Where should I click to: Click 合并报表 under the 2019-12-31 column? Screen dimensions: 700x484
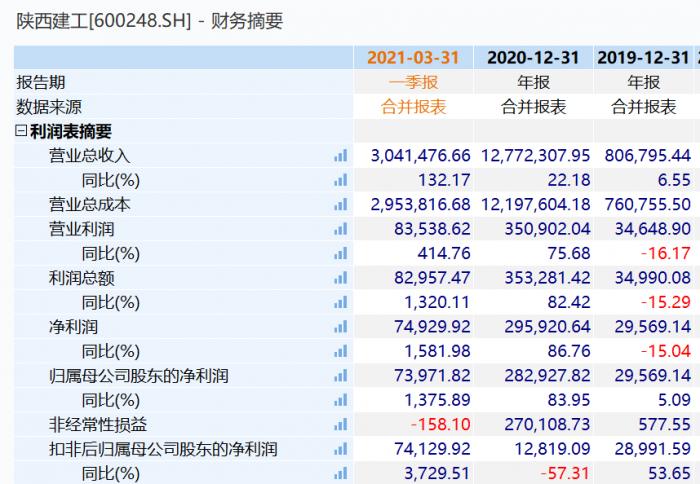(x=644, y=107)
